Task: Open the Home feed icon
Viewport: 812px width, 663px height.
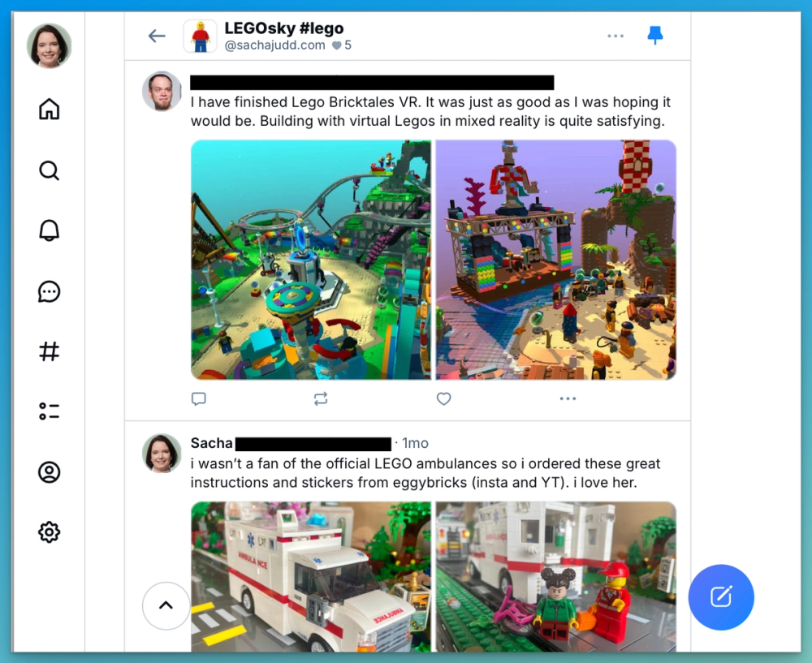Action: 50,110
